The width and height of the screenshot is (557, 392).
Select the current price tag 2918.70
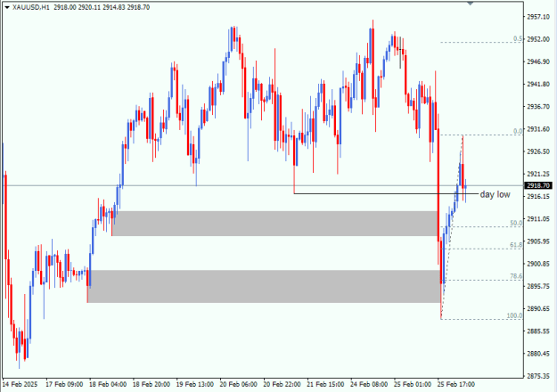coord(538,185)
